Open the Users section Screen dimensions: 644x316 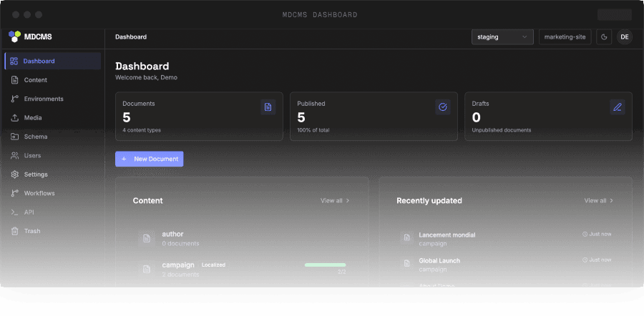(52, 156)
